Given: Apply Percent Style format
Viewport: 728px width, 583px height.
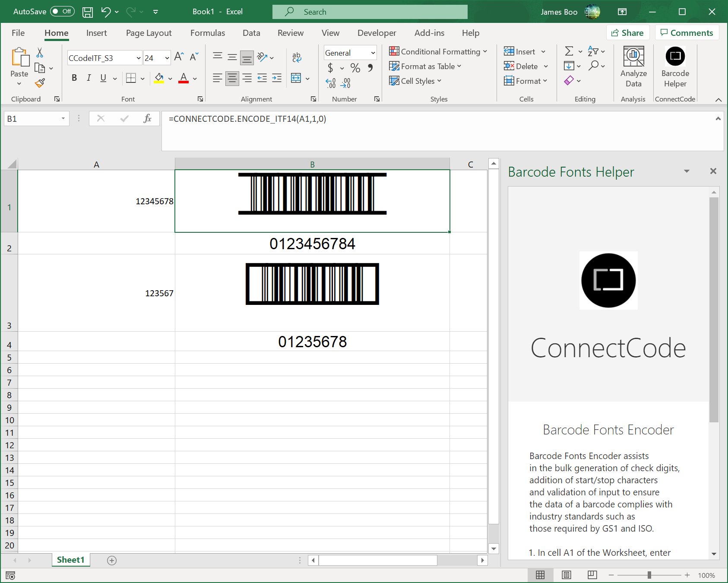Looking at the screenshot, I should coord(355,68).
